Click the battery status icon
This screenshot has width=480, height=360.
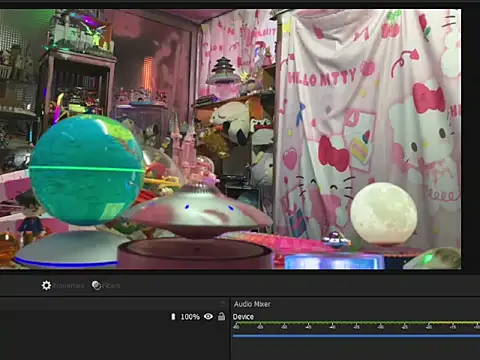point(173,316)
